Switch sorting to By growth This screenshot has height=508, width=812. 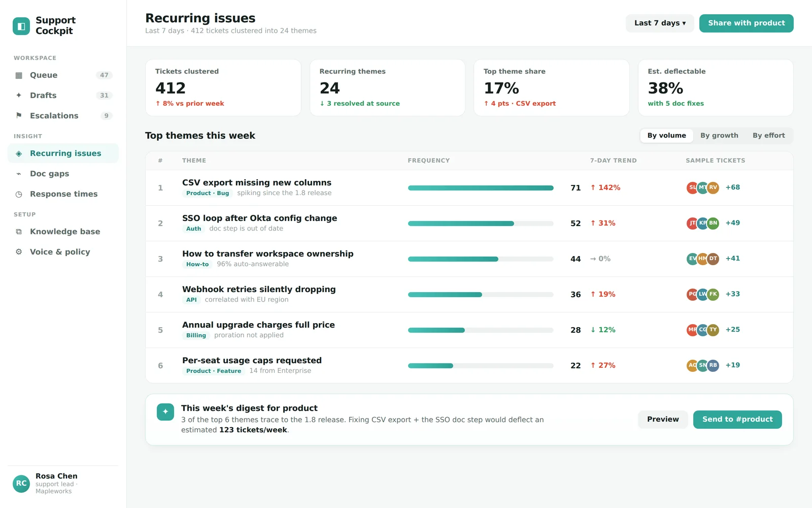coord(719,136)
